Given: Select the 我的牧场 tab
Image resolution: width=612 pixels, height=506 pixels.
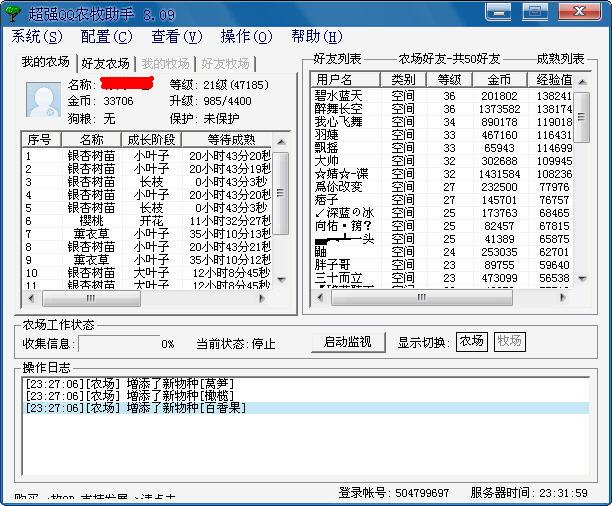Looking at the screenshot, I should coord(165,63).
